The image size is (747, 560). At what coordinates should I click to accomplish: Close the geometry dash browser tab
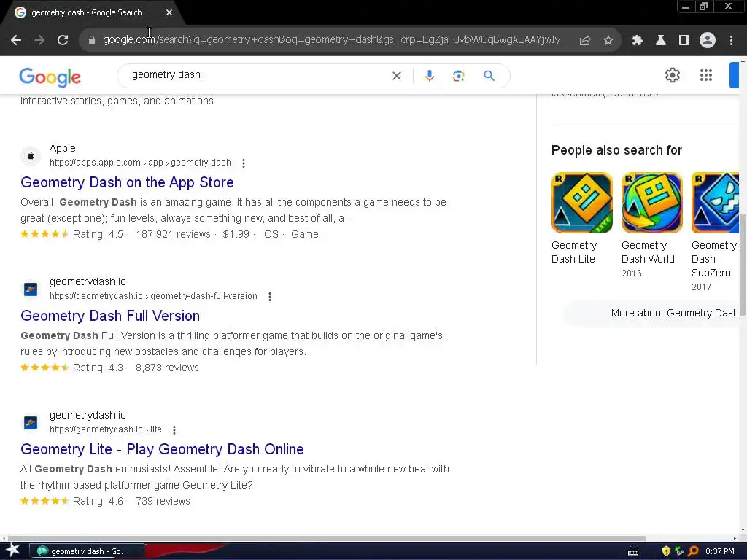[x=169, y=13]
